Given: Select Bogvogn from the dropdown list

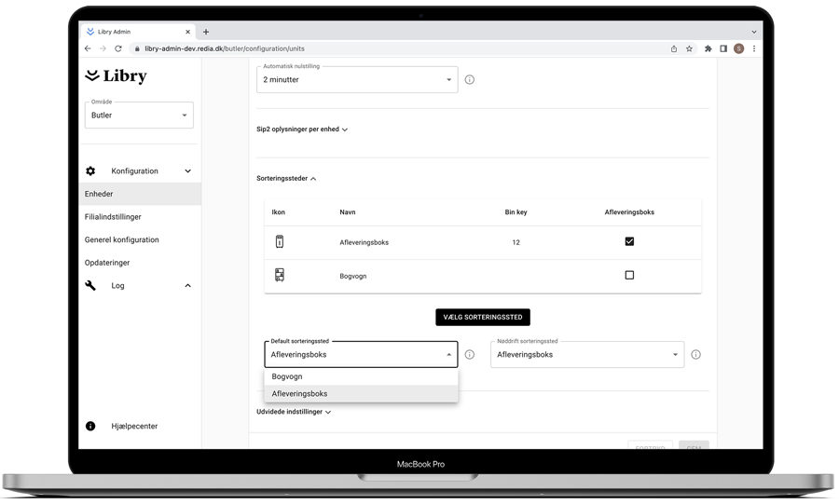Looking at the screenshot, I should (x=287, y=377).
